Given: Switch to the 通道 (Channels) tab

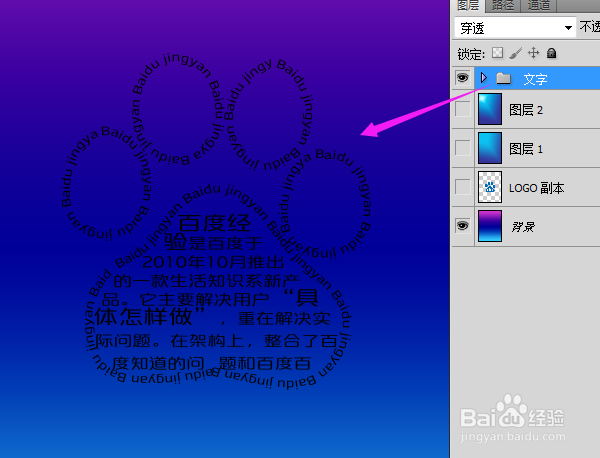Looking at the screenshot, I should point(538,5).
